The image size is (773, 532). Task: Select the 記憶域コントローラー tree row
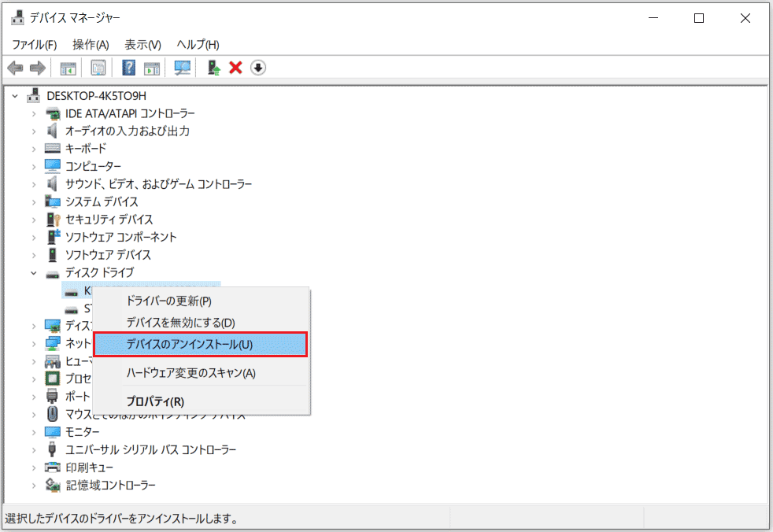coord(110,485)
